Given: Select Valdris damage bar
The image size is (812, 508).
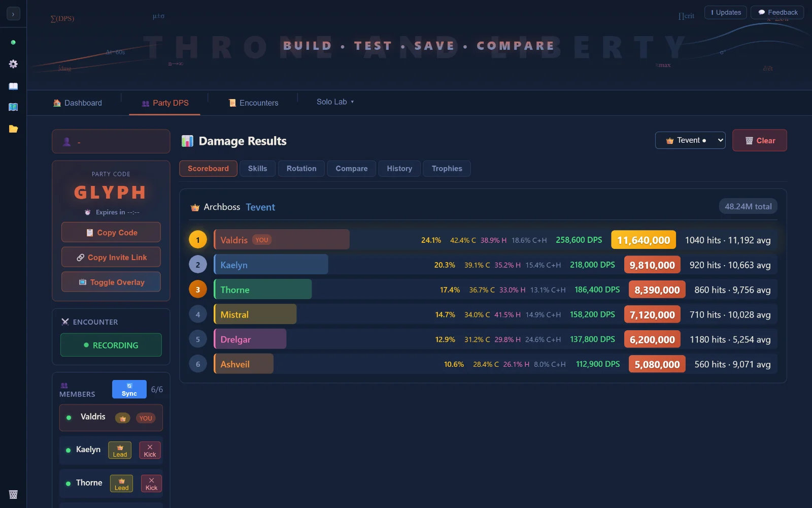Looking at the screenshot, I should tap(282, 240).
